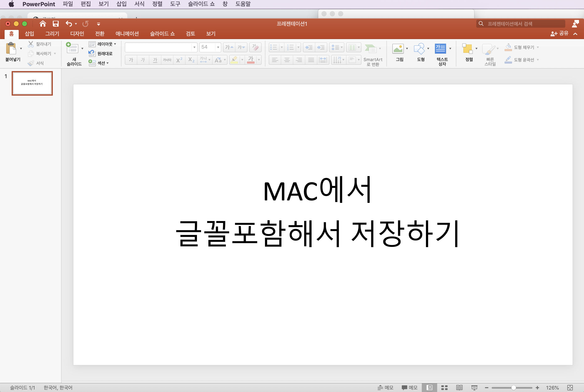The image size is (584, 392).
Task: Open the font size 54 dropdown
Action: (218, 47)
